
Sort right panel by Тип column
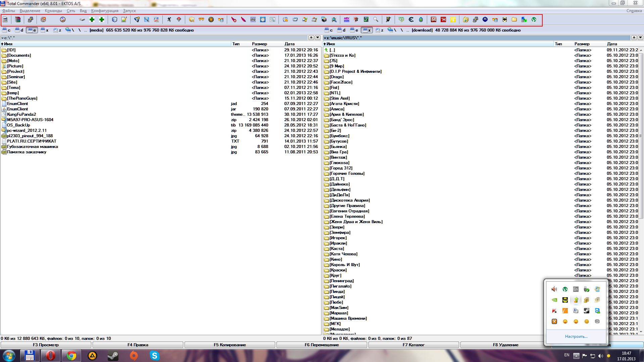(x=563, y=44)
